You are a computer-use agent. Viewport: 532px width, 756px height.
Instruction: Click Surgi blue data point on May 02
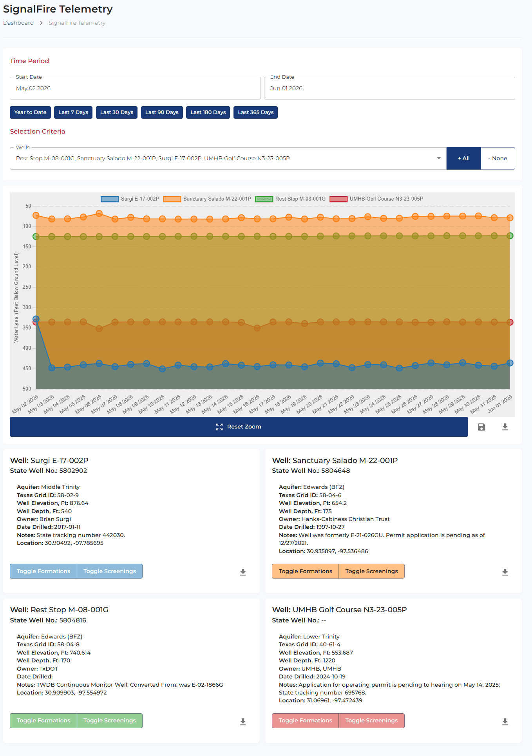(x=36, y=319)
